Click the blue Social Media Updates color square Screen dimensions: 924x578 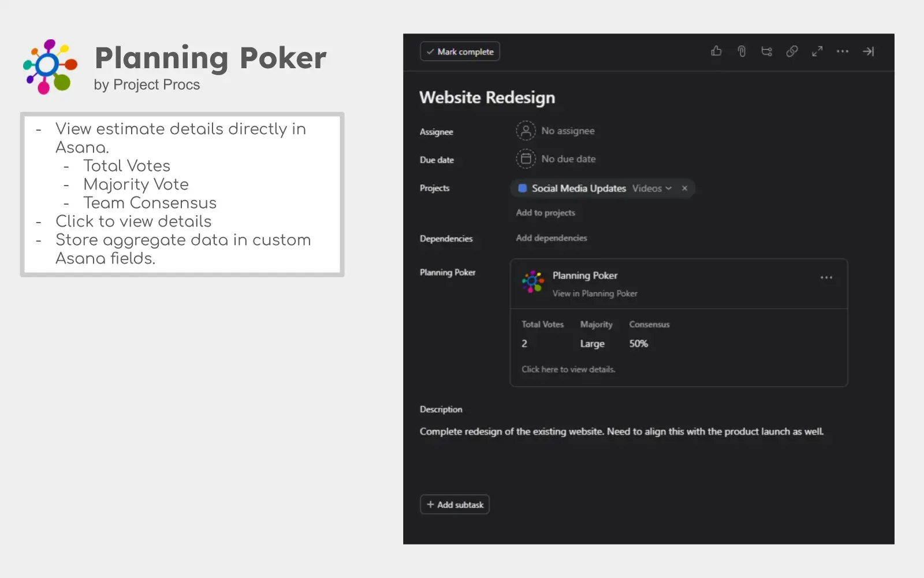(x=523, y=188)
